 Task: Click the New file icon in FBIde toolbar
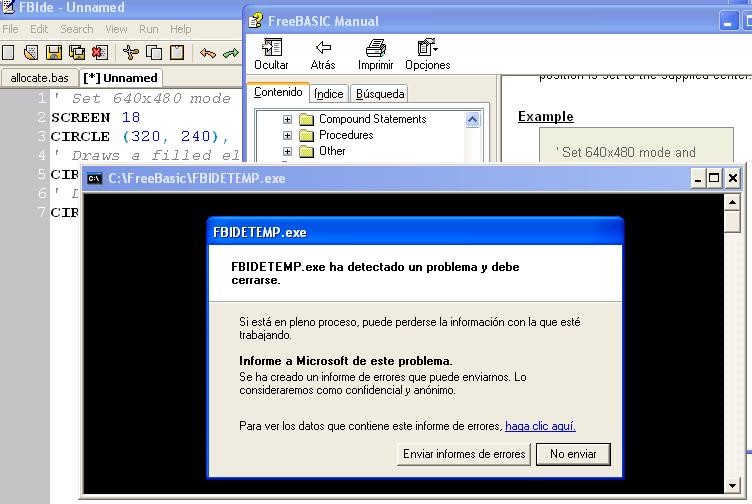pyautogui.click(x=8, y=52)
